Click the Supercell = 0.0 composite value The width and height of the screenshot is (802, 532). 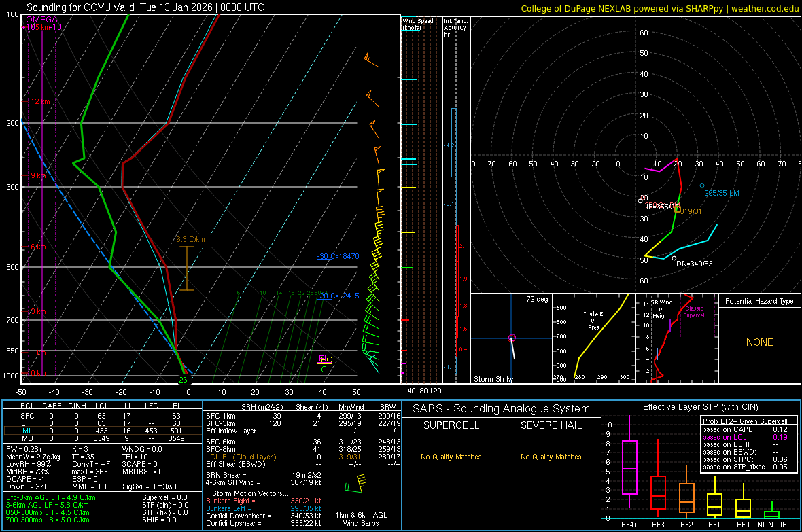(x=164, y=497)
